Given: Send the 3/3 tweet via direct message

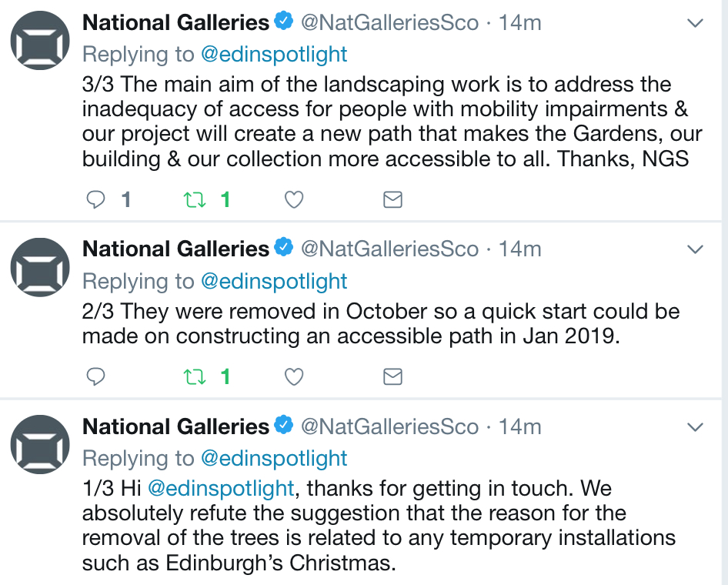Looking at the screenshot, I should tap(392, 200).
